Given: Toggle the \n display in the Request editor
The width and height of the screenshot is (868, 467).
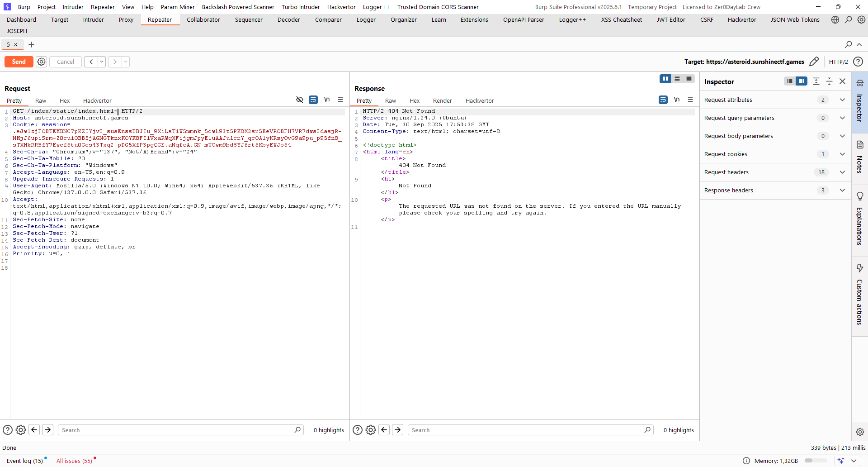Looking at the screenshot, I should pyautogui.click(x=327, y=100).
